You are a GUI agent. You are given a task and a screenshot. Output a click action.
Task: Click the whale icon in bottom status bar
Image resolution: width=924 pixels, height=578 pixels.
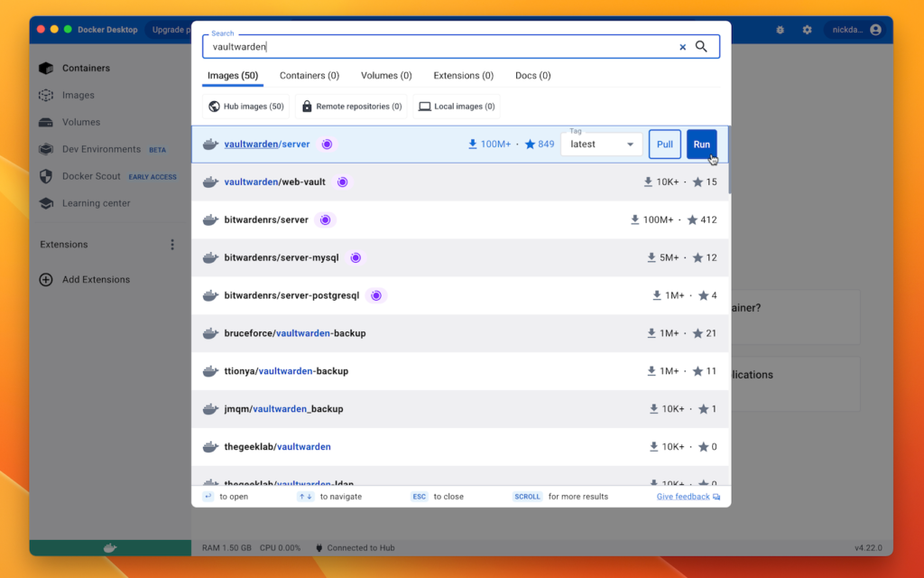click(x=110, y=547)
